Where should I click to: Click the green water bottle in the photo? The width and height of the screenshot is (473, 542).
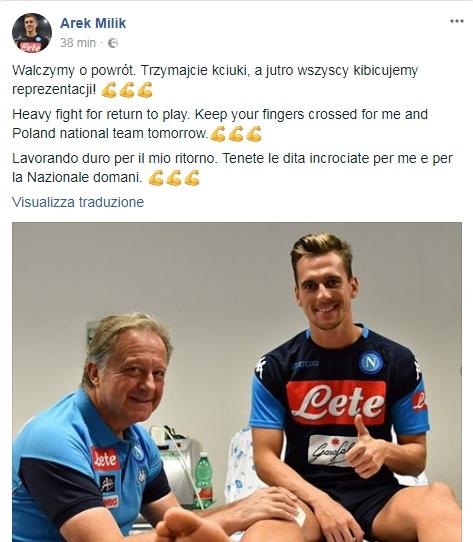pos(203,479)
